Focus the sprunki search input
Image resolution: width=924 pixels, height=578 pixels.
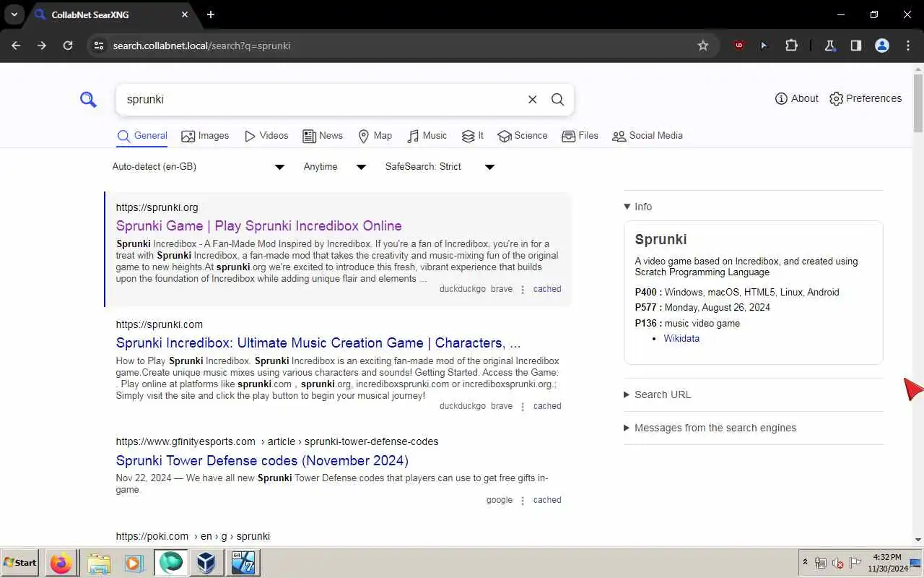click(321, 100)
